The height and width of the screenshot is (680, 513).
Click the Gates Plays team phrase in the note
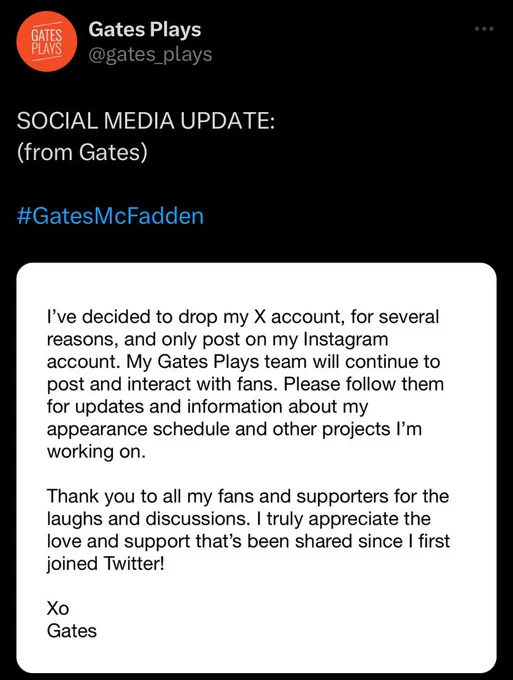tap(233, 362)
